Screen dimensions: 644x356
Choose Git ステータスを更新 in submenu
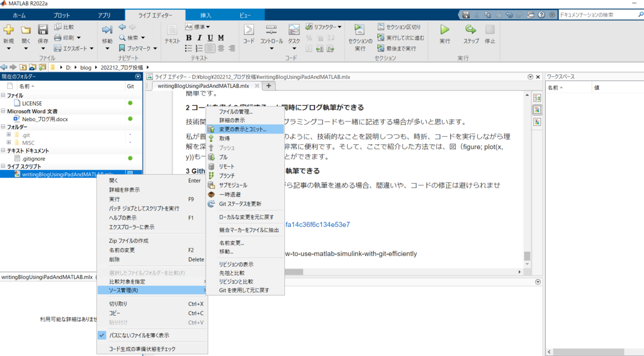245,204
